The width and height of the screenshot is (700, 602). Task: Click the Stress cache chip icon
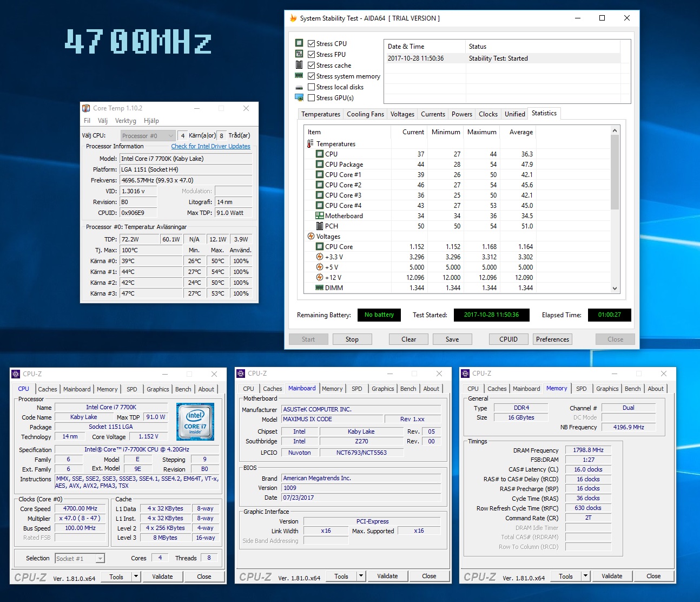click(299, 65)
